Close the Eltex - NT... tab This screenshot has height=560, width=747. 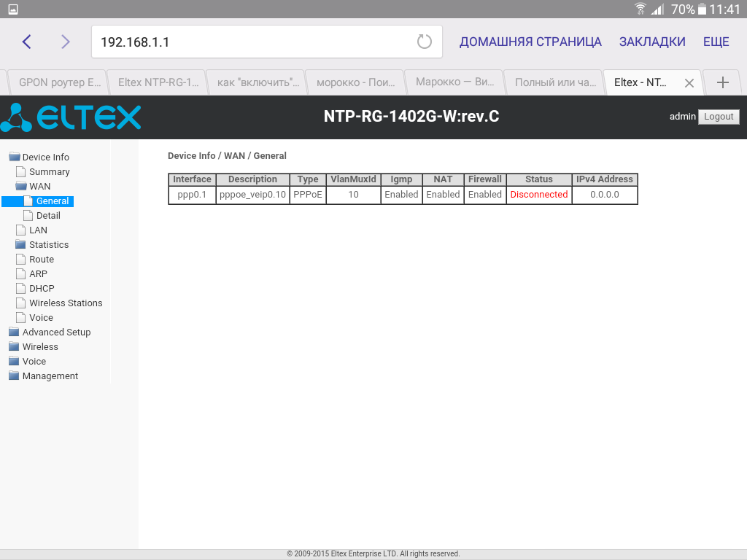(x=689, y=83)
